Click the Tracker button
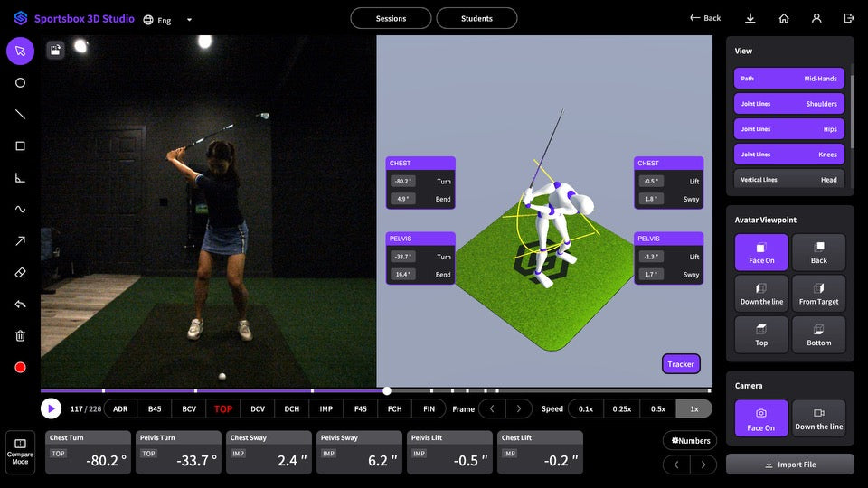Screen dimensions: 868x488 (681, 364)
